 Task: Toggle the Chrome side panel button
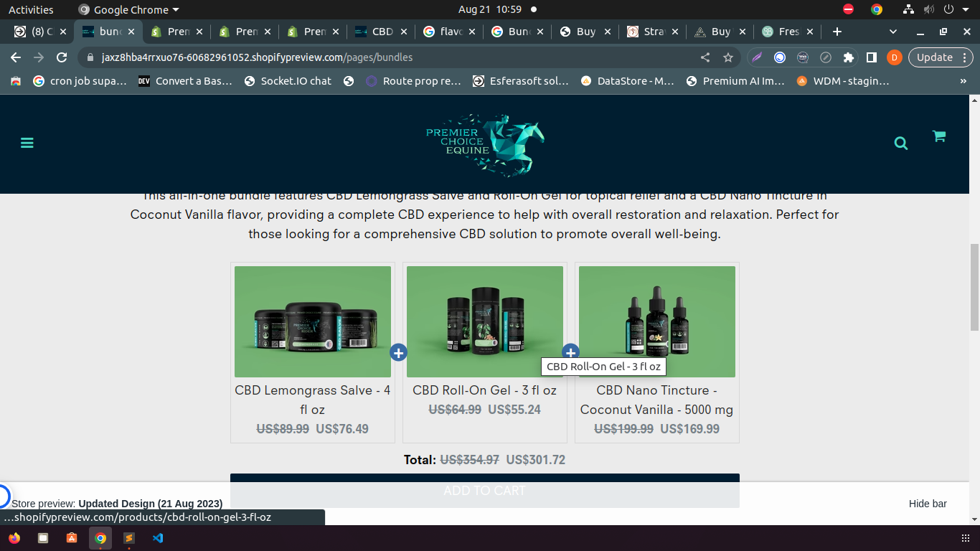point(872,57)
